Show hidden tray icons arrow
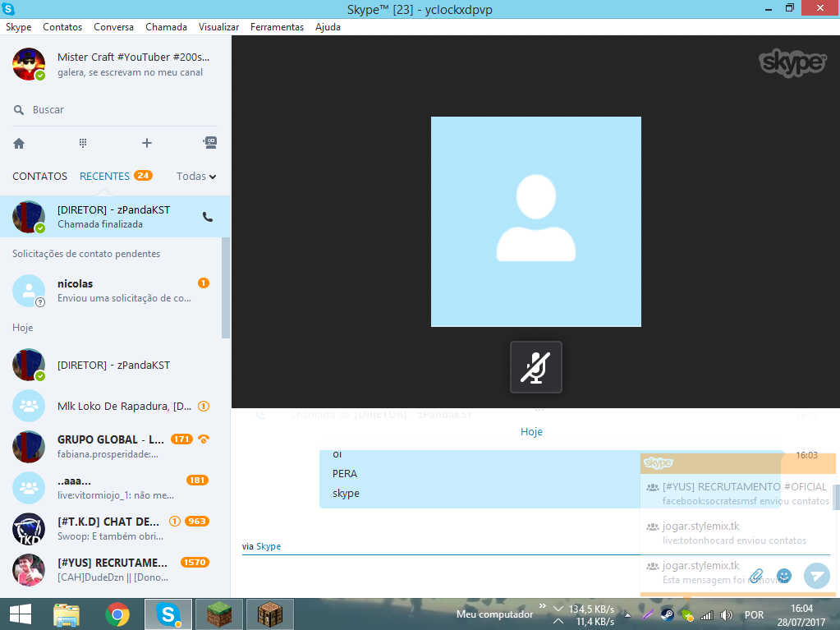Screen dimensions: 840x630 point(627,615)
